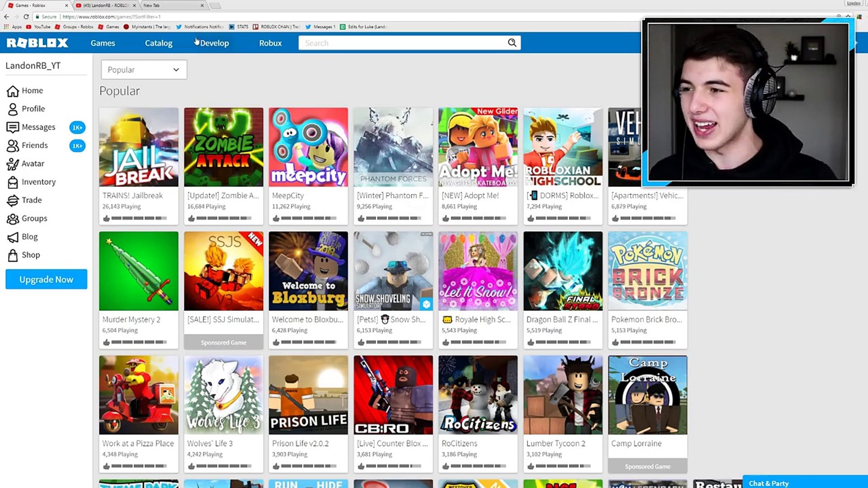Click the search magnifier icon
The height and width of the screenshot is (488, 868).
pos(512,43)
